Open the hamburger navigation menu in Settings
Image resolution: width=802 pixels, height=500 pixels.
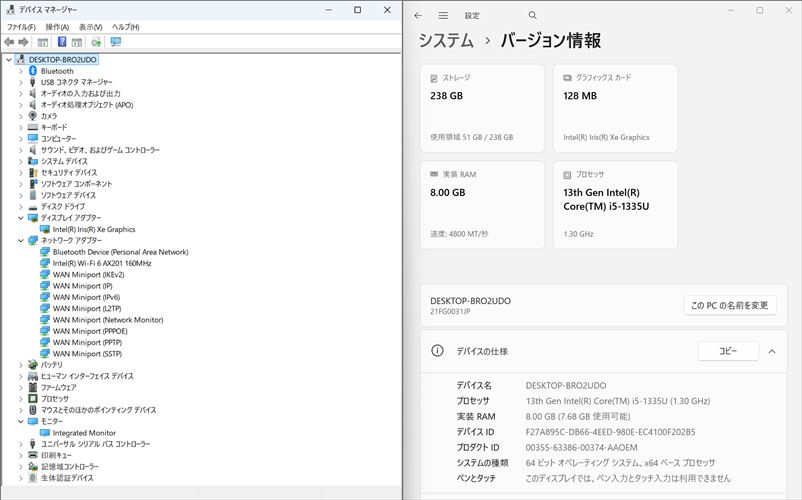point(443,15)
